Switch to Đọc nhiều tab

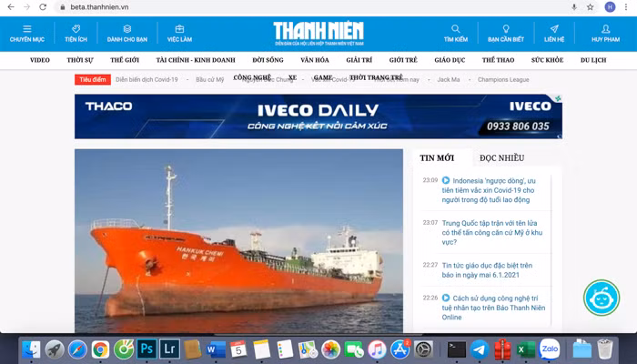pyautogui.click(x=501, y=158)
